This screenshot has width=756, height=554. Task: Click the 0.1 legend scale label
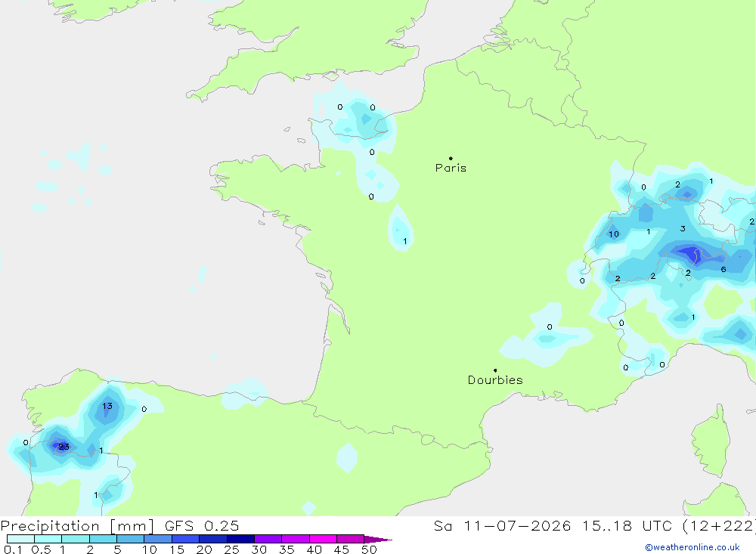tap(13, 549)
